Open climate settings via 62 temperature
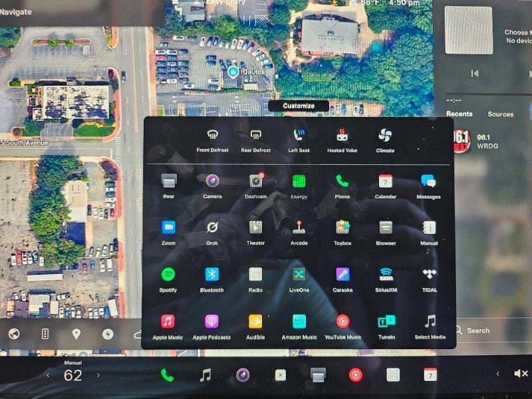This screenshot has height=399, width=532. tap(72, 375)
